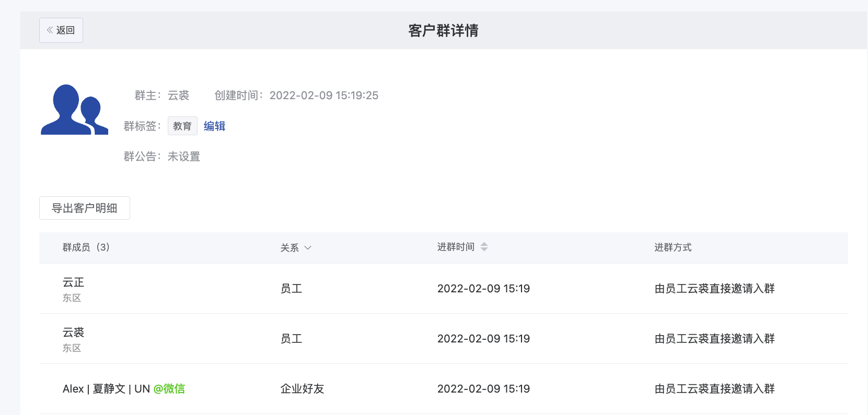868x415 pixels.
Task: Select member 云正
Action: tap(73, 282)
